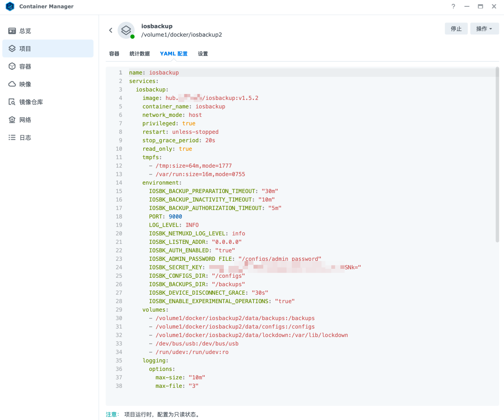Select the YAML 配置 tab
The image size is (504, 420).
(x=173, y=54)
